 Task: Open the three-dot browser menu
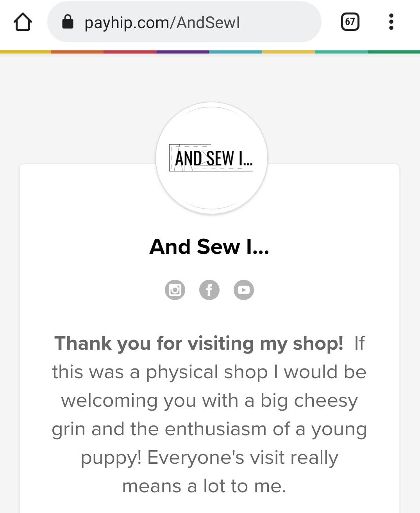pyautogui.click(x=391, y=22)
